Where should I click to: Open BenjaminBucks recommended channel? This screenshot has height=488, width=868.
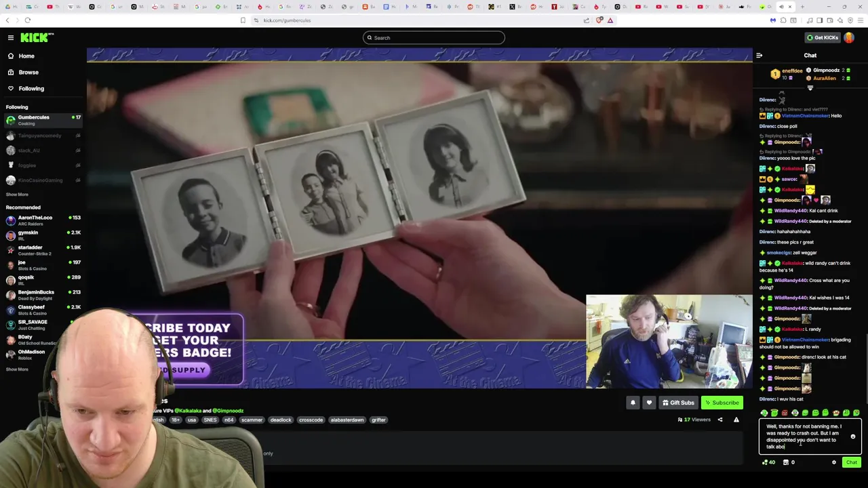[43, 295]
